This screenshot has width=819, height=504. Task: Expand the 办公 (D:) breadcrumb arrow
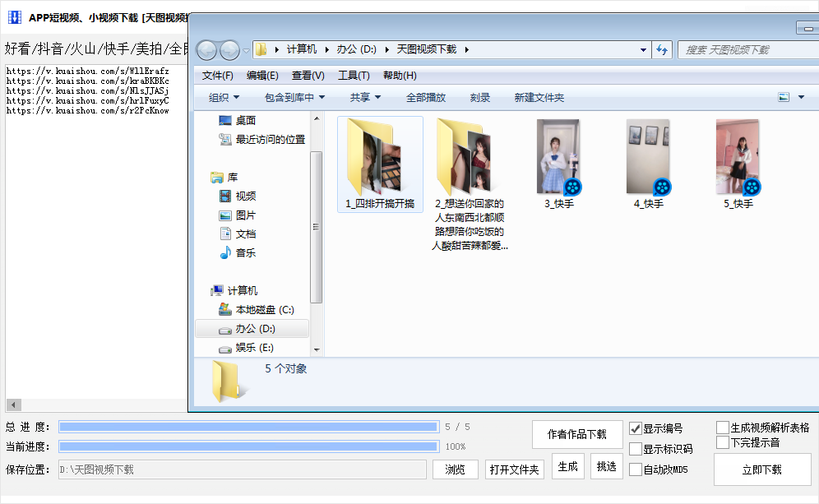(x=387, y=49)
